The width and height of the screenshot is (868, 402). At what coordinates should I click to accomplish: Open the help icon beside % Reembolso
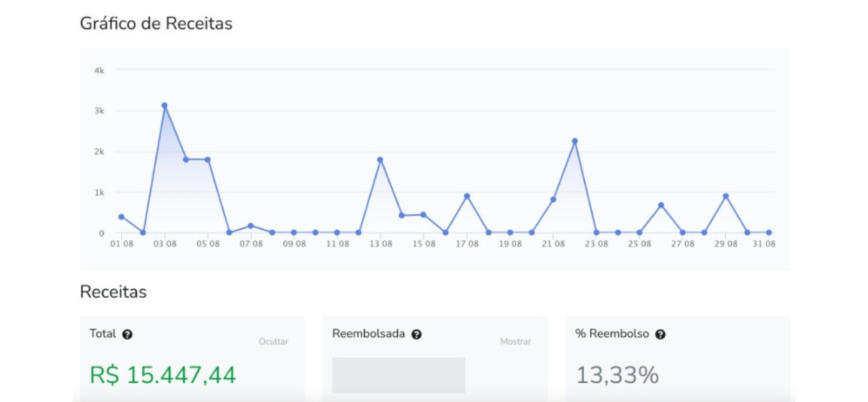pyautogui.click(x=660, y=334)
